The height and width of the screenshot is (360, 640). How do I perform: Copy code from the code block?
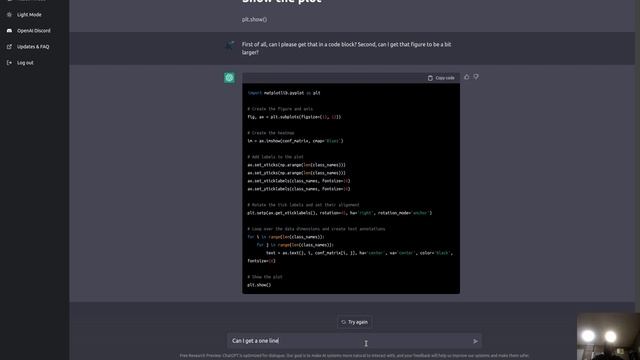pyautogui.click(x=441, y=78)
